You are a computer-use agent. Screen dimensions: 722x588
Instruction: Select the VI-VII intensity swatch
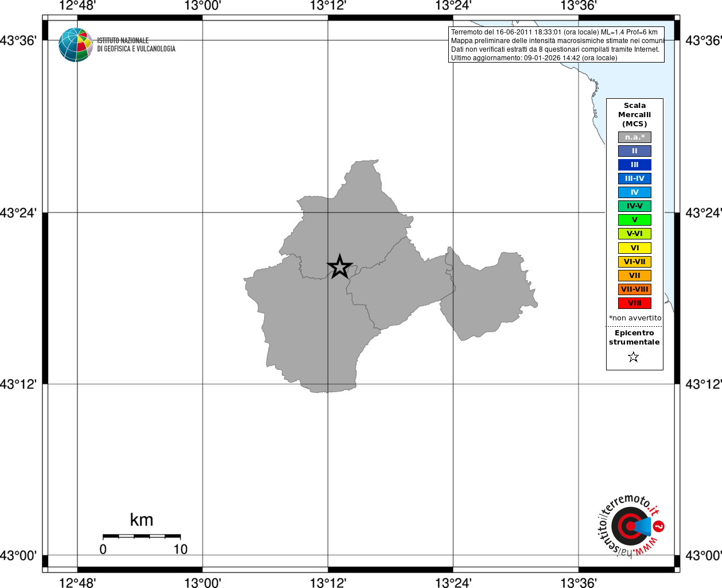coord(635,262)
